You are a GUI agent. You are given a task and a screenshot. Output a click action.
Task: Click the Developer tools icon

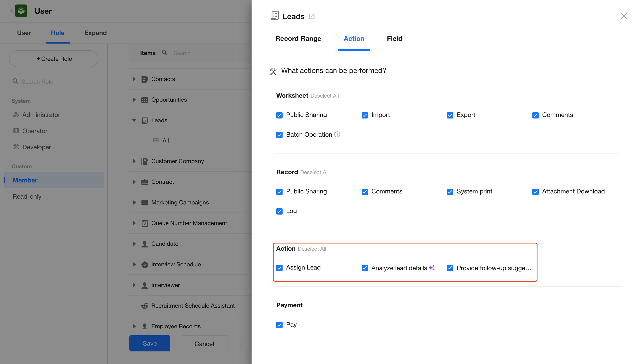(16, 147)
